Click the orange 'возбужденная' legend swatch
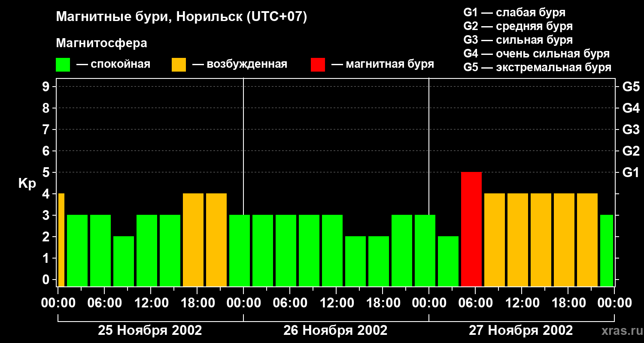Image resolution: width=644 pixels, height=343 pixels. pos(179,65)
